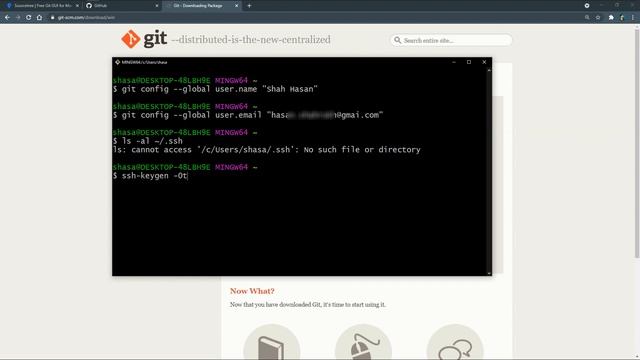This screenshot has height=360, width=640.
Task: Switch to the Git - Downloading Package tab
Action: click(x=202, y=6)
